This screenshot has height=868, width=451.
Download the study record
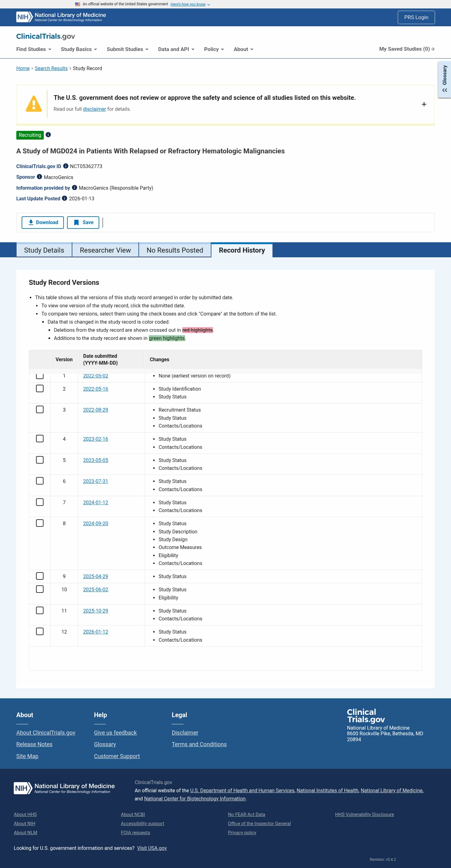click(x=43, y=222)
